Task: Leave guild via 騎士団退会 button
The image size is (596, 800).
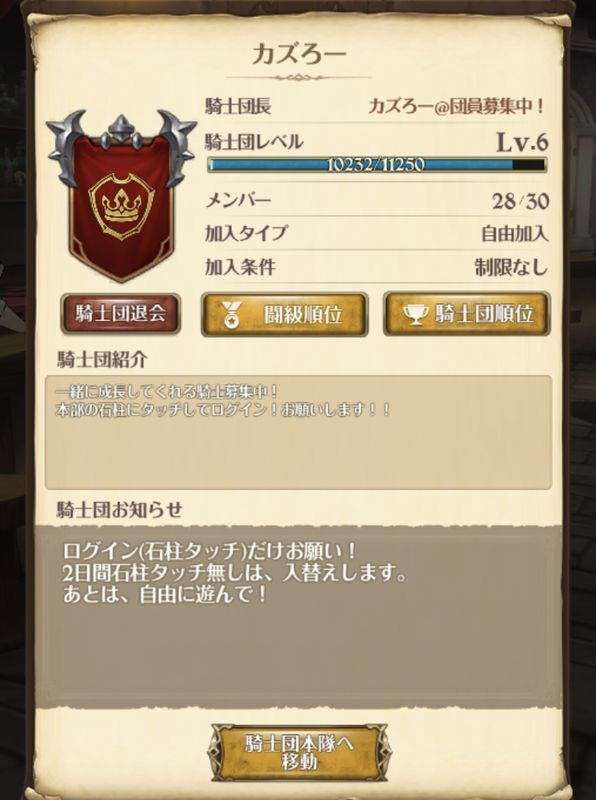Action: pos(120,314)
